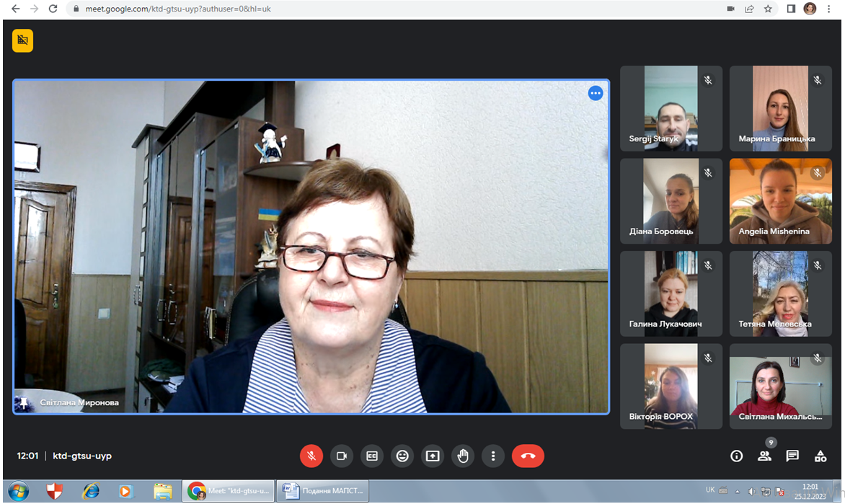
Task: Open blue options menu on Світлана Миронова's video
Action: coord(596,93)
